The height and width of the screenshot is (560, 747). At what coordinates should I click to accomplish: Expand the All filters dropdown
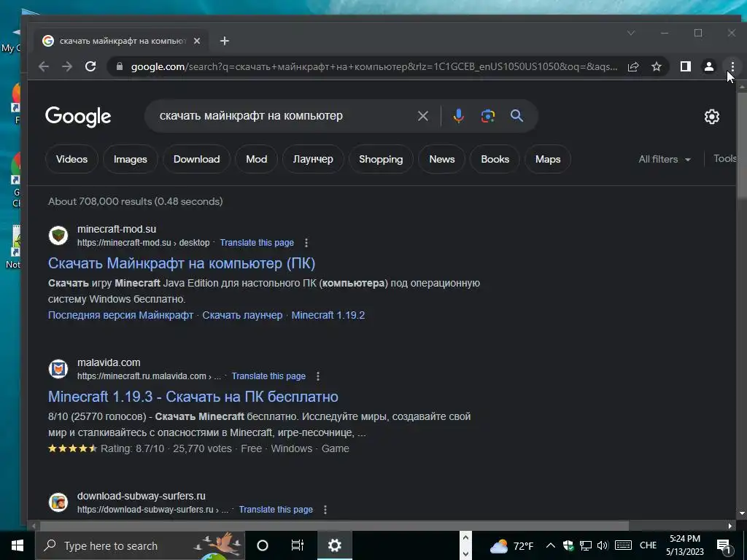pos(665,160)
